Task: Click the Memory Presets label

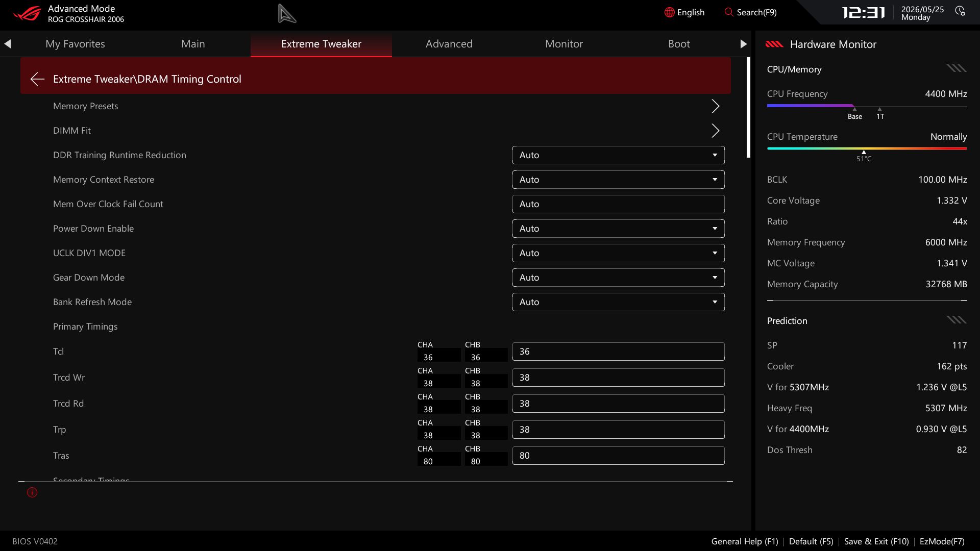Action: click(x=85, y=106)
